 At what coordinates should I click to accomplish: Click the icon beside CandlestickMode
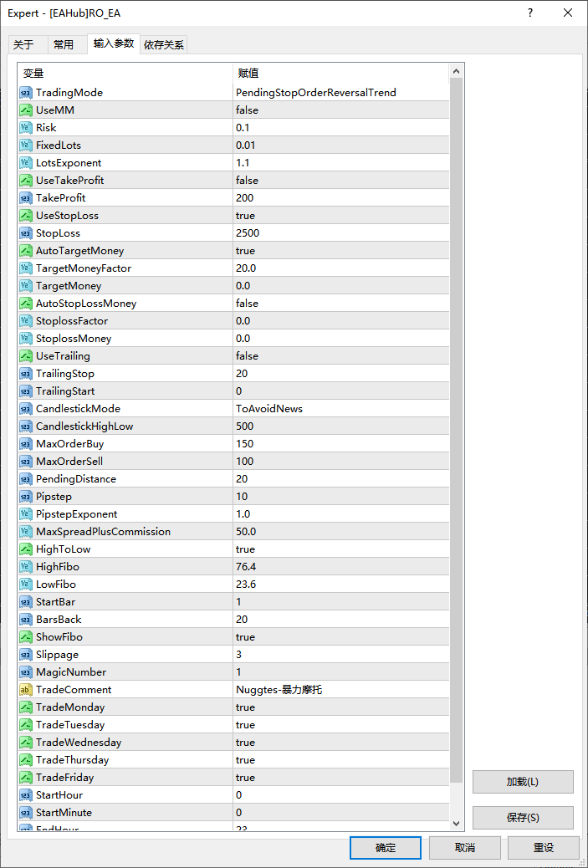[26, 409]
